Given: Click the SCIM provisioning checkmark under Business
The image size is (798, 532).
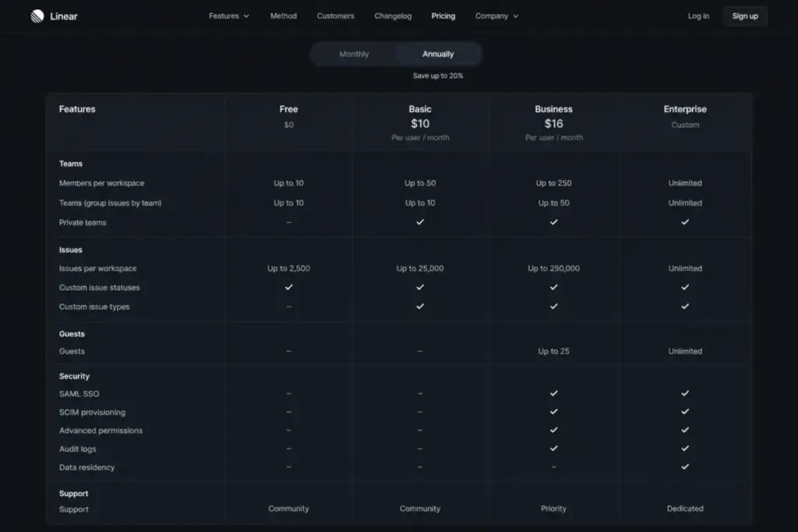Looking at the screenshot, I should pyautogui.click(x=554, y=411).
